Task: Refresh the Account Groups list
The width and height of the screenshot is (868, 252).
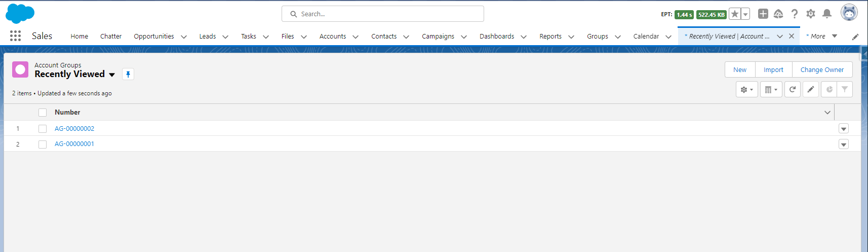Action: pyautogui.click(x=792, y=89)
